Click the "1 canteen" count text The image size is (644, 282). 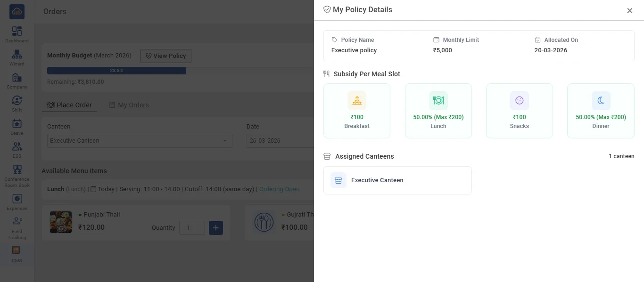tap(621, 156)
